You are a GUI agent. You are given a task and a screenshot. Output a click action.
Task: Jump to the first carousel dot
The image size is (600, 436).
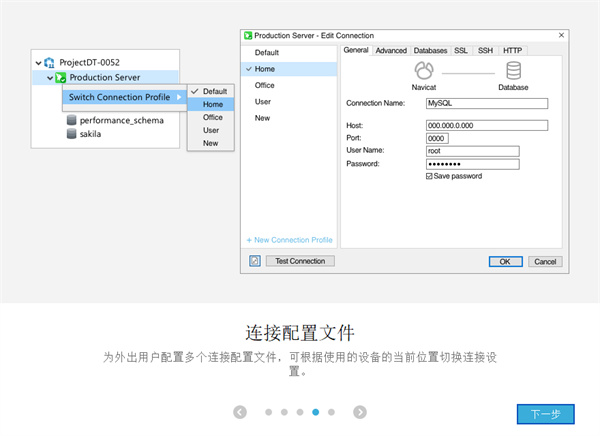[x=269, y=412]
